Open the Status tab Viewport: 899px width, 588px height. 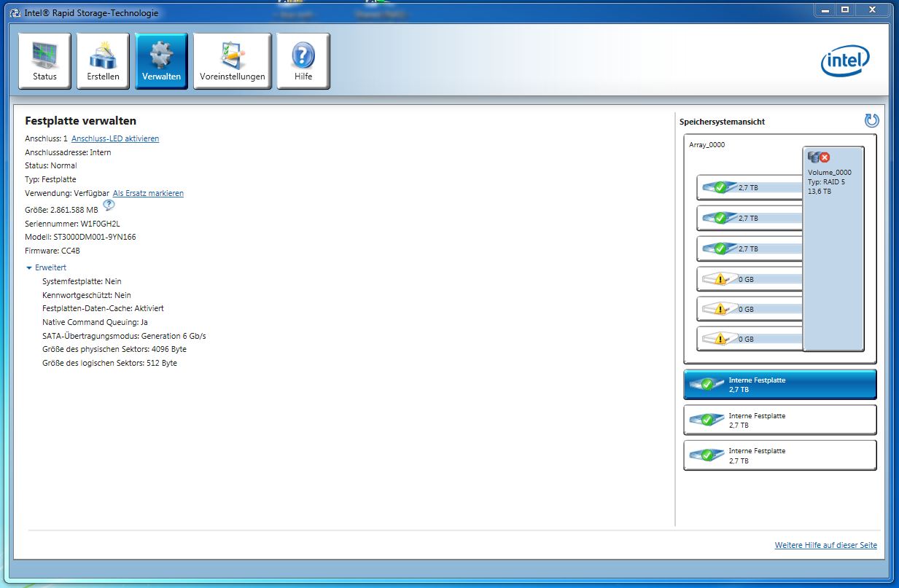[44, 61]
